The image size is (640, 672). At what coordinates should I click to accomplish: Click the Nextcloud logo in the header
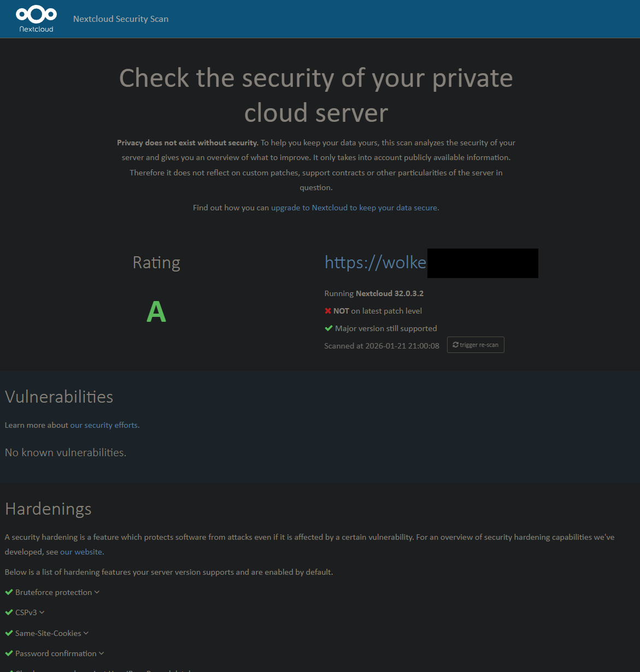36,19
